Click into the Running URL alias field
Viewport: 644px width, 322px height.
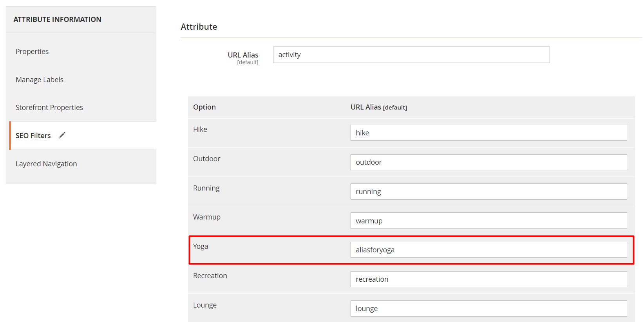click(488, 192)
